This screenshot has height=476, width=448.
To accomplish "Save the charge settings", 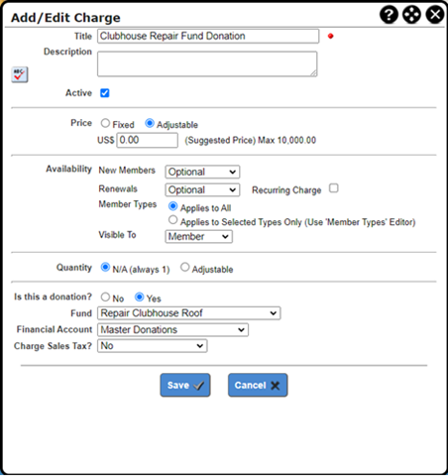I will tap(185, 385).
